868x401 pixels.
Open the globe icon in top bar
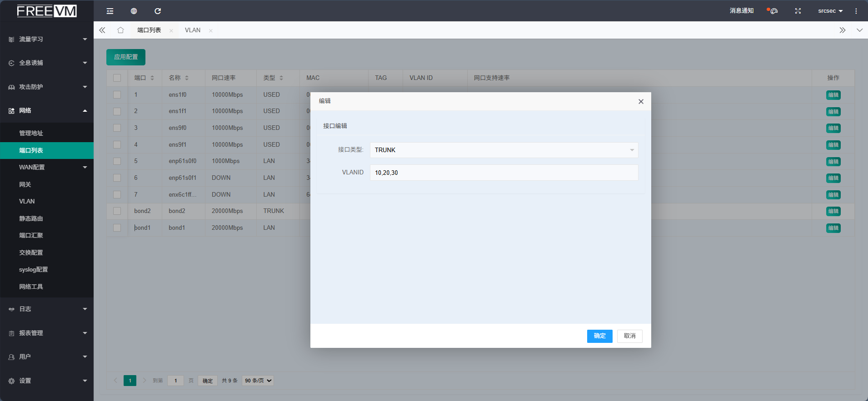pos(134,11)
